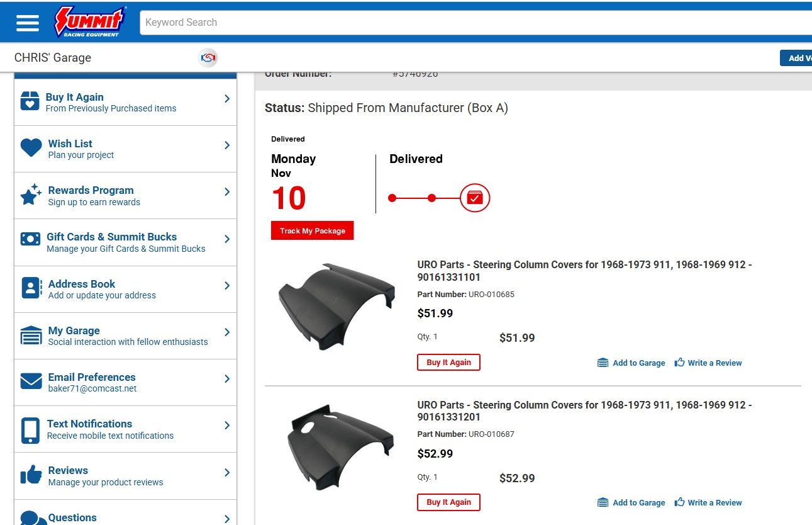Click Buy It Again for part URO-010685
812x525 pixels.
pos(448,363)
